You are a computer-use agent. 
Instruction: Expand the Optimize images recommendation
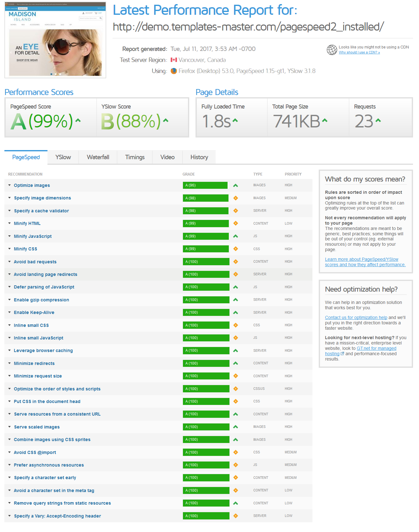click(x=9, y=185)
